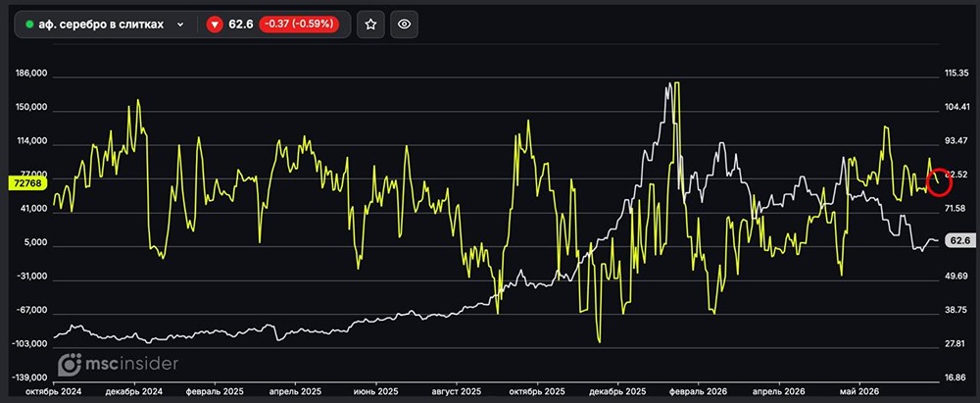Image resolution: width=980 pixels, height=403 pixels.
Task: Click the green status dot in the selector
Action: coord(29,25)
